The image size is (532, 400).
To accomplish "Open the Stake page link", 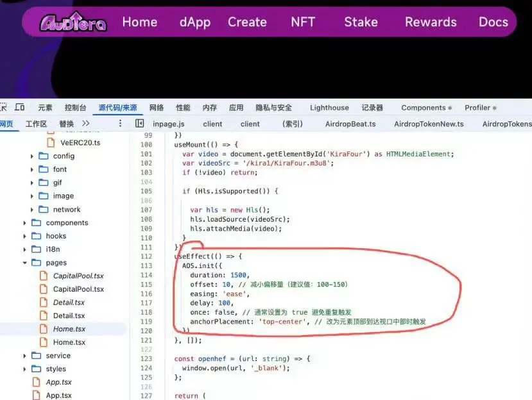I will point(361,22).
